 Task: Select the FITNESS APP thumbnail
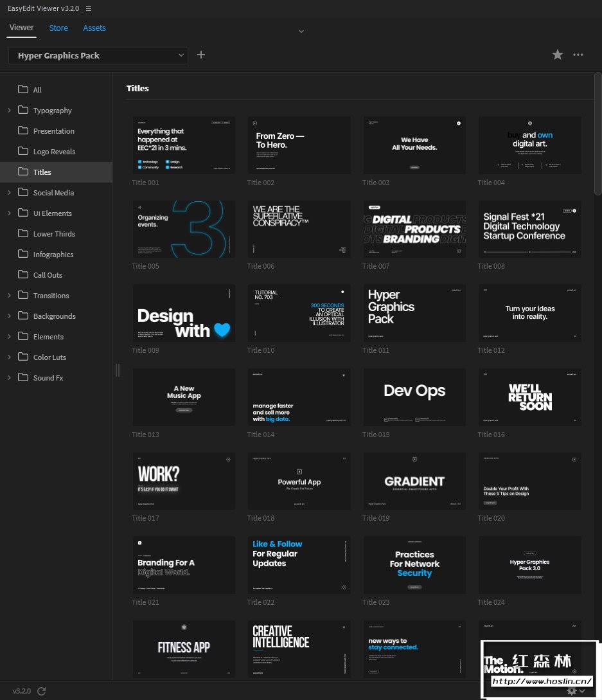pos(183,649)
